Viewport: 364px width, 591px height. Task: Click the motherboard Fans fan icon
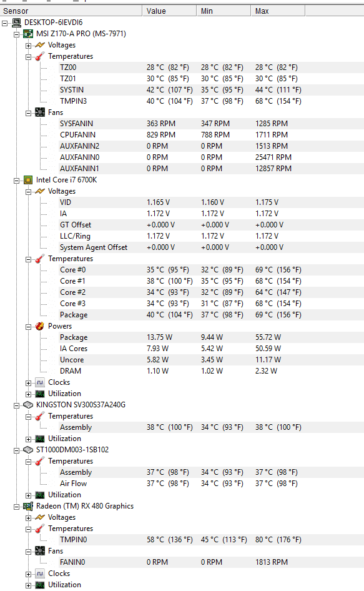coord(40,112)
